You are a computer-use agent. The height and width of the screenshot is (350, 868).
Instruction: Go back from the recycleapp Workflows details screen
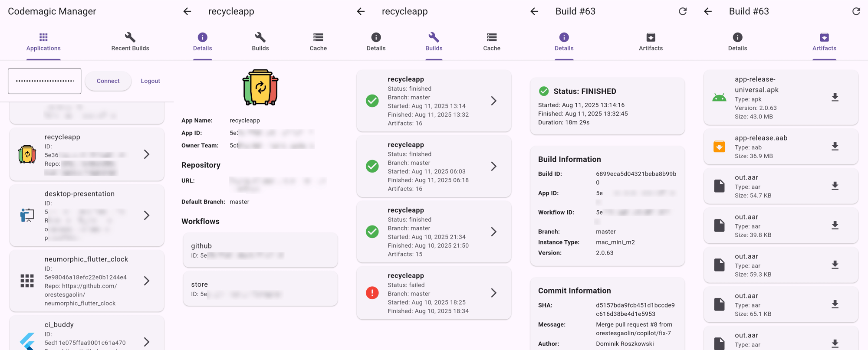(x=187, y=11)
